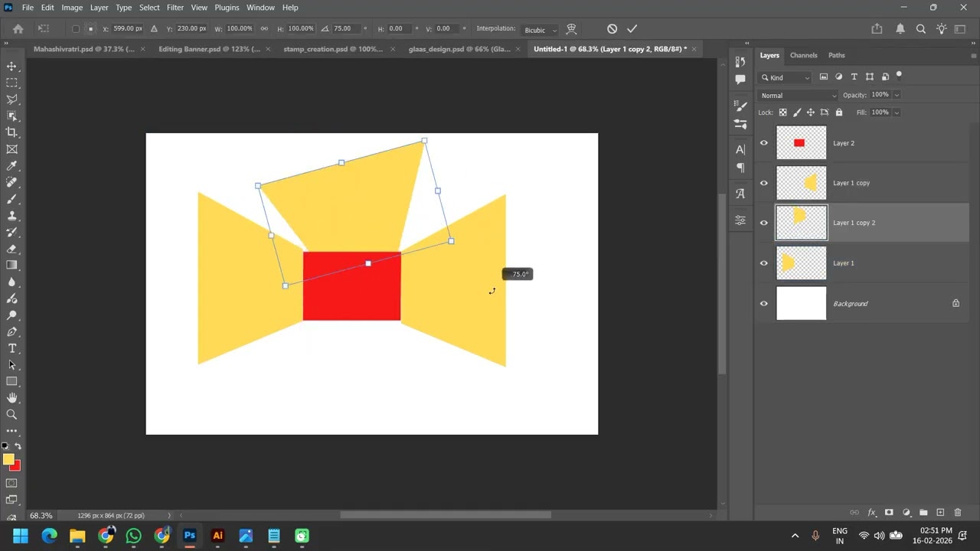Select the Gradient tool

pos(11,265)
